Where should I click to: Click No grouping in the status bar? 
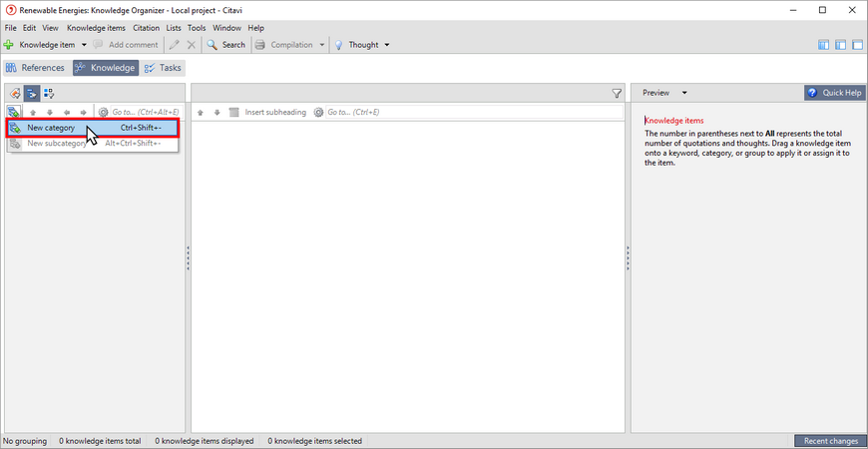point(25,441)
